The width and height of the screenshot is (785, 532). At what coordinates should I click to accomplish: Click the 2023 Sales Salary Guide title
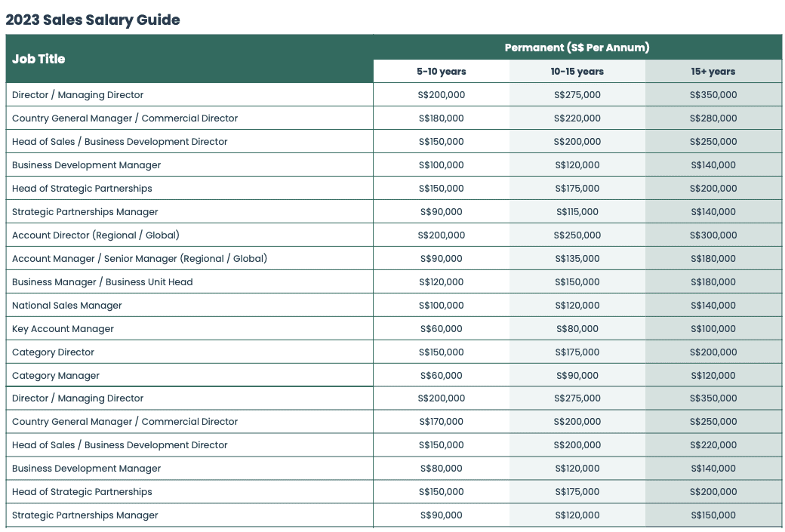point(93,20)
